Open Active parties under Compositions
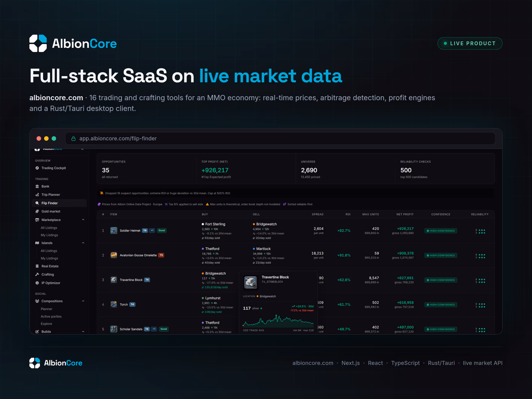 (51, 316)
